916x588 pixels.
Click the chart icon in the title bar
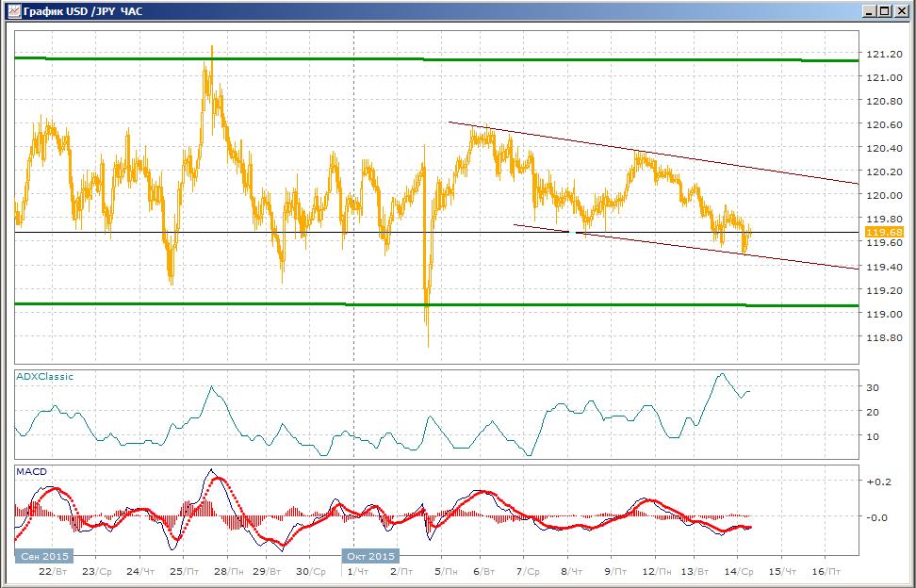coord(14,11)
